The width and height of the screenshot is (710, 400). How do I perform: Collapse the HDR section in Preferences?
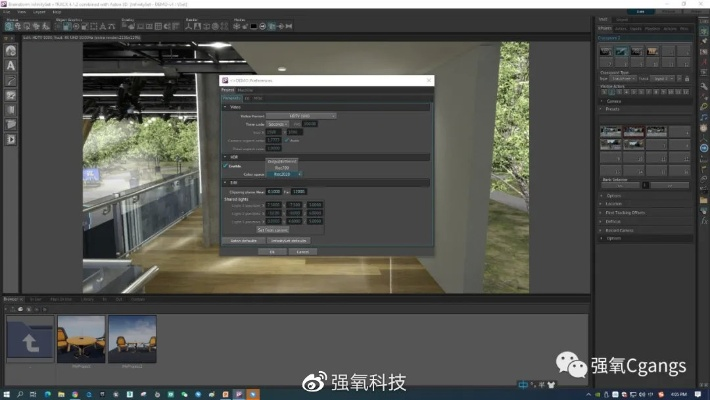(225, 157)
